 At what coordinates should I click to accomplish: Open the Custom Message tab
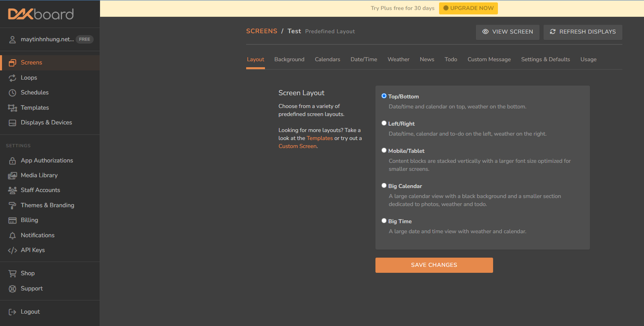point(489,59)
